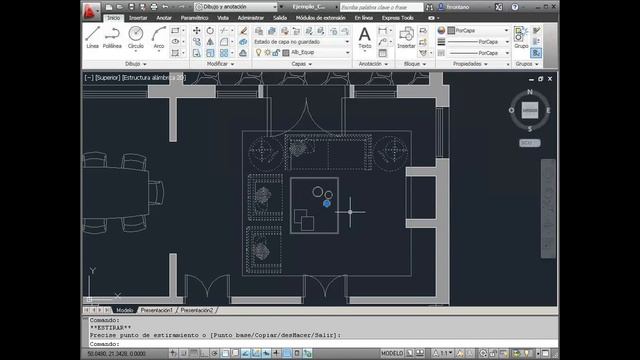Switch to the Insertar ribbon tab
Screen dimensions: 640x360
[x=138, y=18]
